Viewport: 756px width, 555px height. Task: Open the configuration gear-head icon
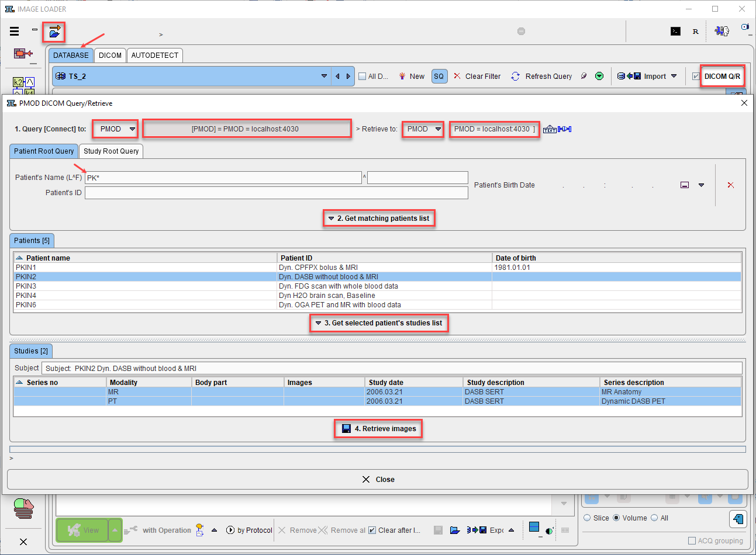point(723,31)
